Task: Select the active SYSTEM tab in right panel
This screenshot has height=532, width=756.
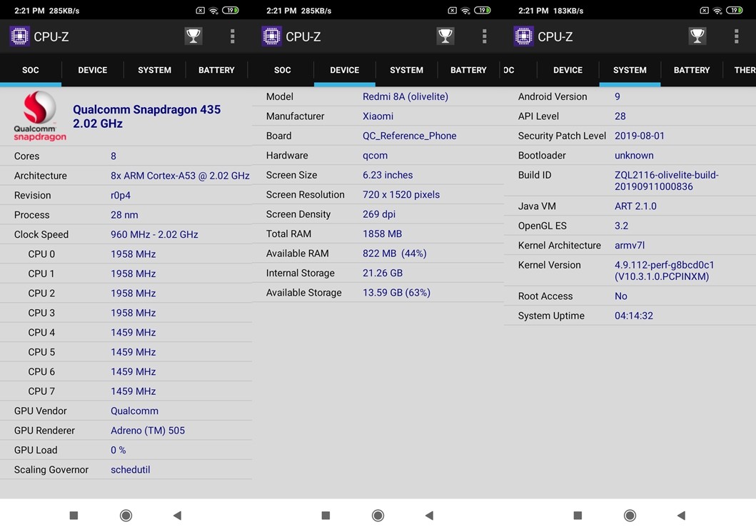Action: [630, 71]
